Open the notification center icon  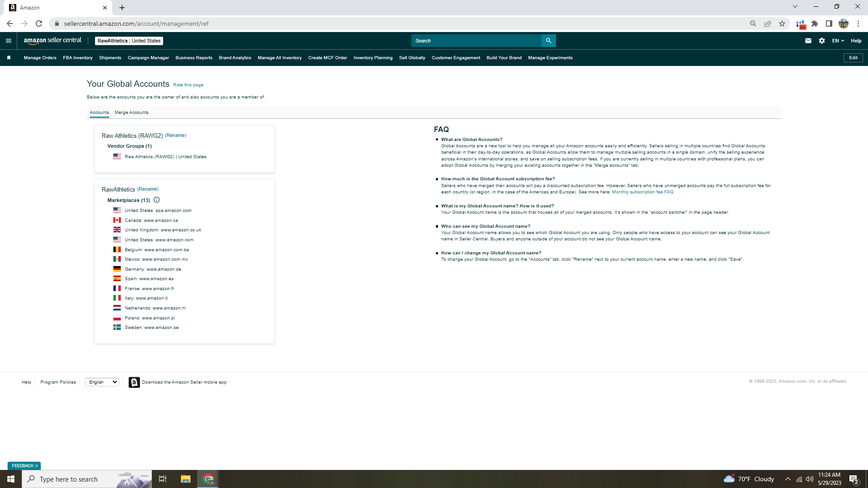tap(854, 479)
